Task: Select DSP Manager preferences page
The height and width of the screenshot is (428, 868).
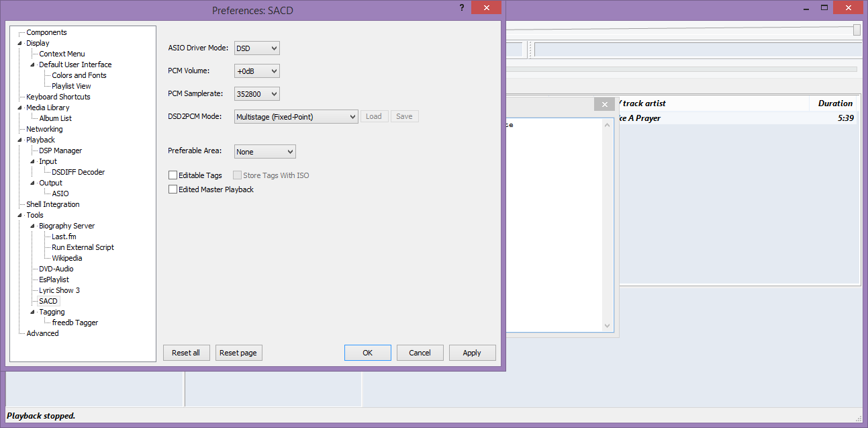Action: coord(60,151)
